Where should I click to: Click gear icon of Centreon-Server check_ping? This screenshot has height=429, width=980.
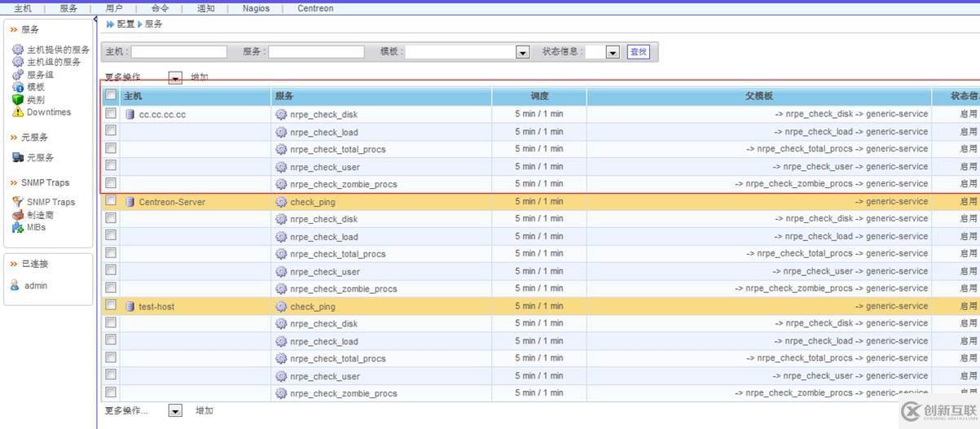point(281,202)
